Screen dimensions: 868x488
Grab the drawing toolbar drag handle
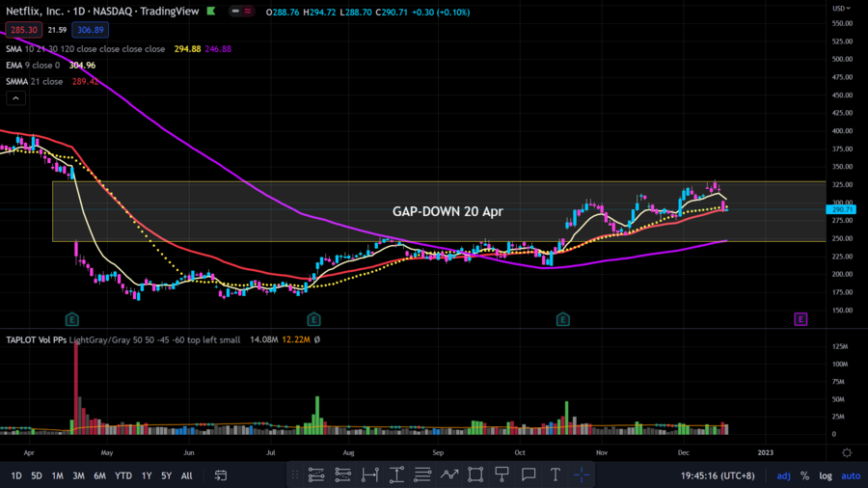[295, 474]
